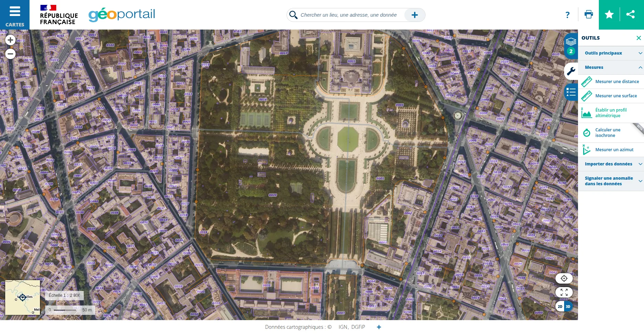Click the share icon
Screen dimensions: 644x334
[x=630, y=15]
